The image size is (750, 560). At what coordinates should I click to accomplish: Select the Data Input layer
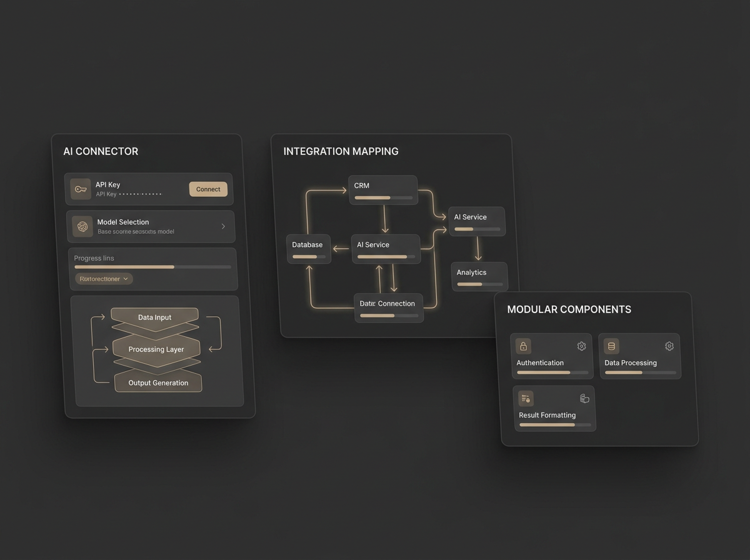pos(154,316)
